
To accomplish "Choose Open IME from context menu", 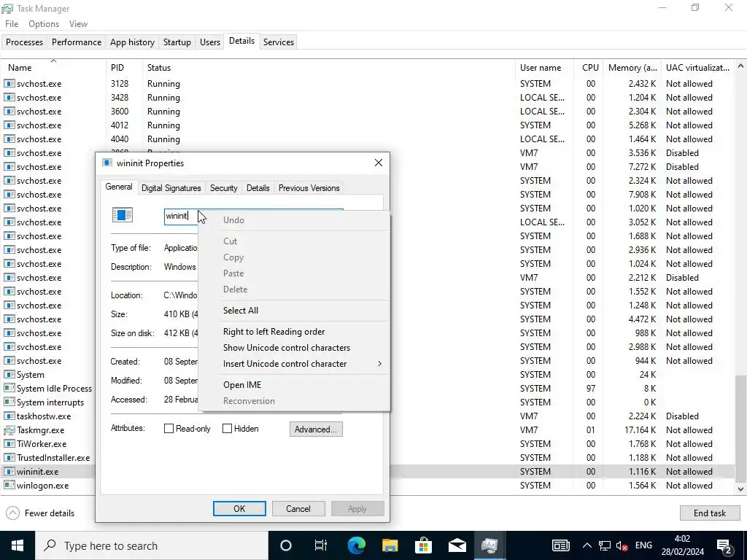I will [x=304, y=385].
